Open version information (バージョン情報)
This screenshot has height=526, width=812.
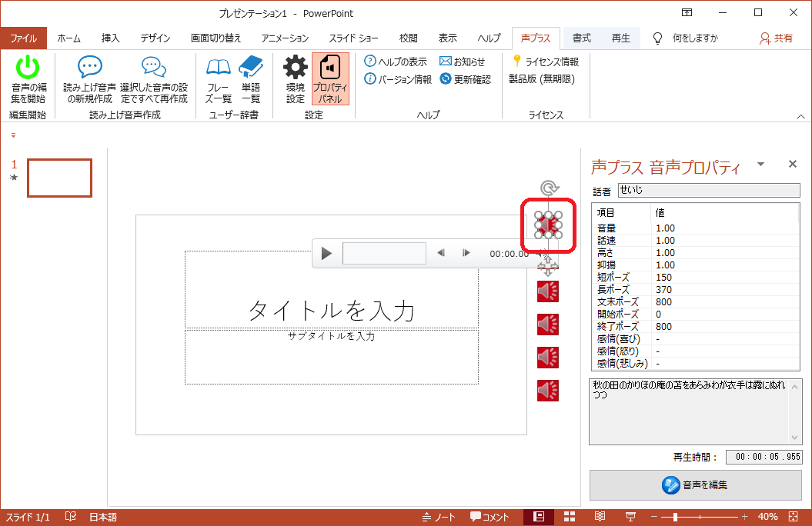(398, 79)
